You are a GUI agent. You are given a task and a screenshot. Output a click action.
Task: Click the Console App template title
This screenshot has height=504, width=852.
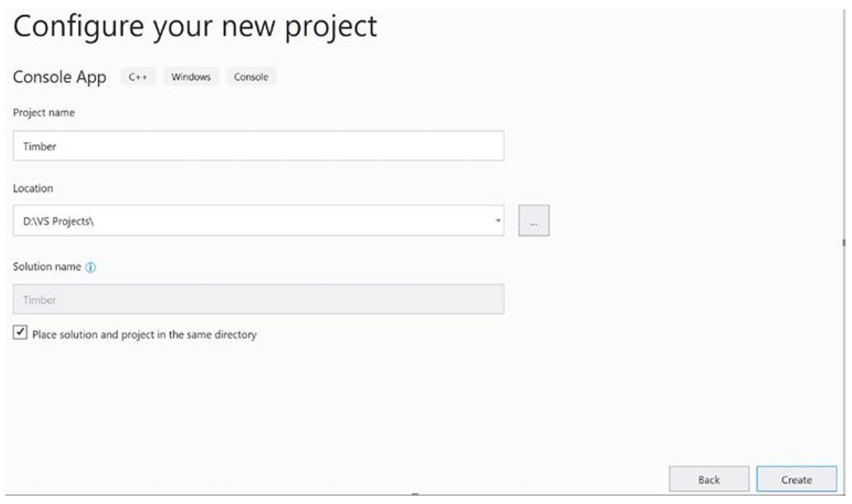59,77
